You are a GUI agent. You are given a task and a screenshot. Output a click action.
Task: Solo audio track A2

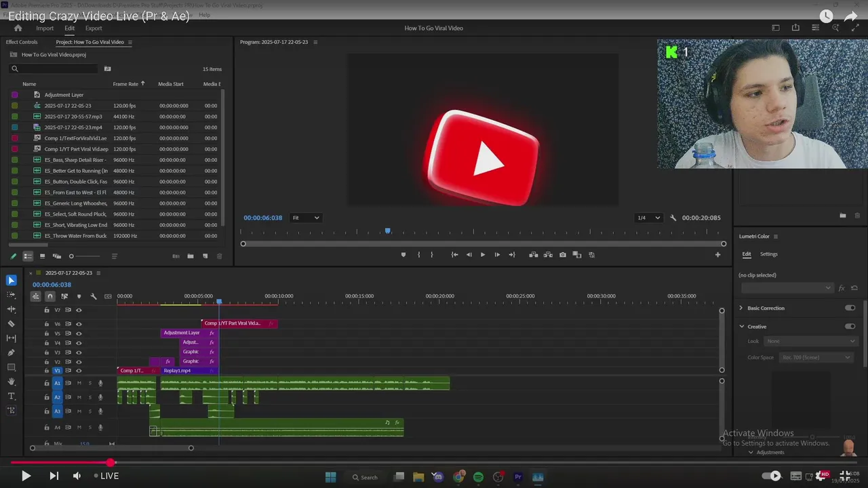pyautogui.click(x=90, y=397)
